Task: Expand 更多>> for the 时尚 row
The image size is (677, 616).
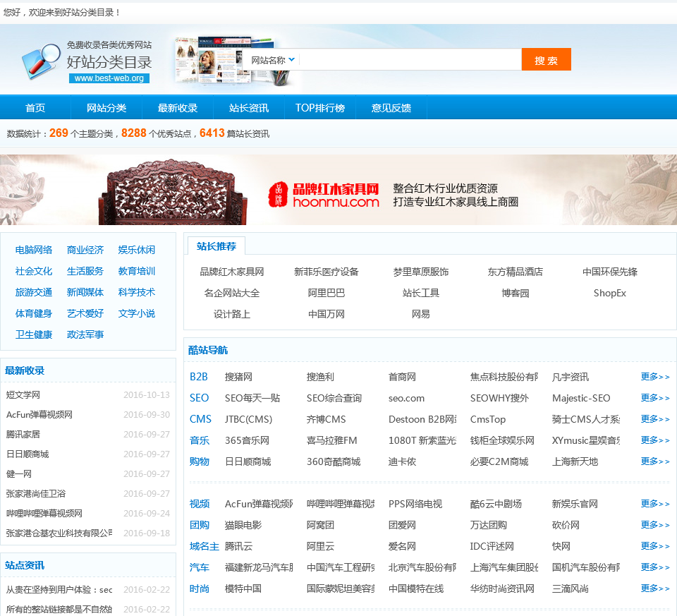Action: tap(655, 588)
